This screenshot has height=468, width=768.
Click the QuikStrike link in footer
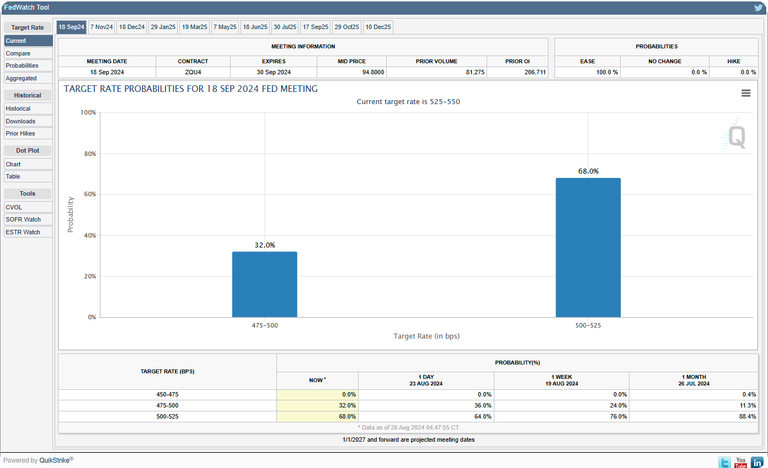click(x=56, y=460)
